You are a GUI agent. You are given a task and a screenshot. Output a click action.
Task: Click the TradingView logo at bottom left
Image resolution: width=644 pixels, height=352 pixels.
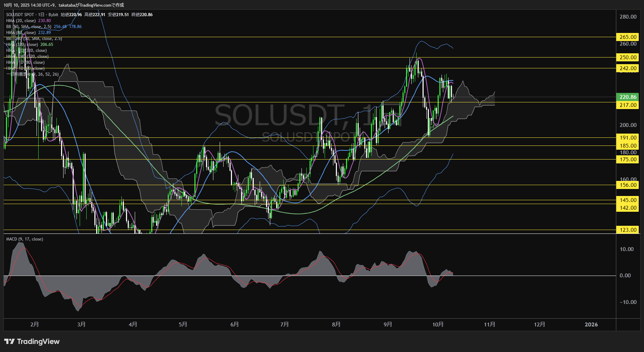tap(32, 341)
